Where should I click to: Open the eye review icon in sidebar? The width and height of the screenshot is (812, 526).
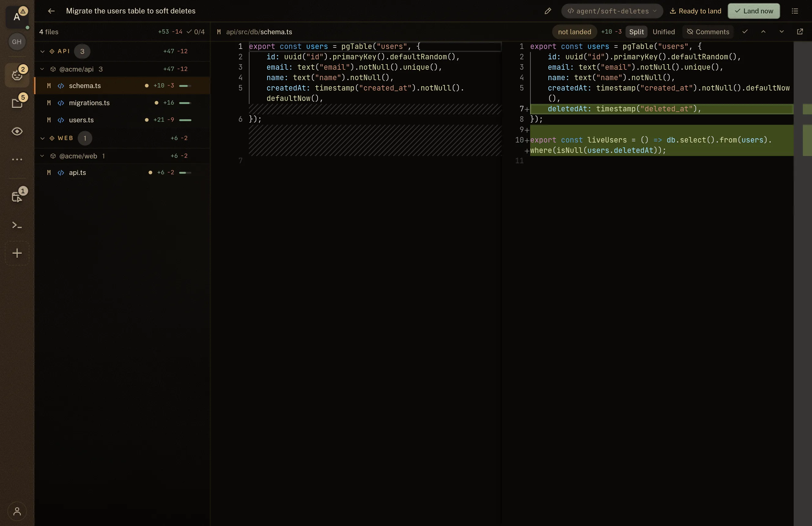[x=17, y=131]
